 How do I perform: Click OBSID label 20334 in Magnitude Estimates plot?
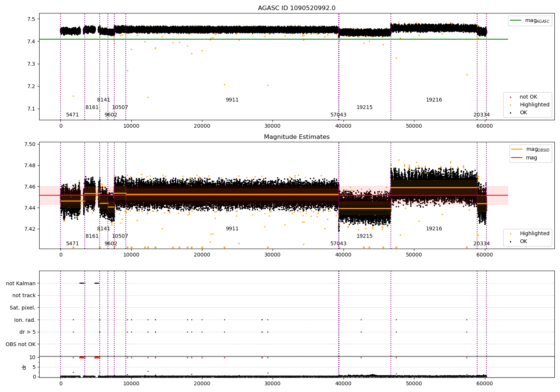coord(481,244)
